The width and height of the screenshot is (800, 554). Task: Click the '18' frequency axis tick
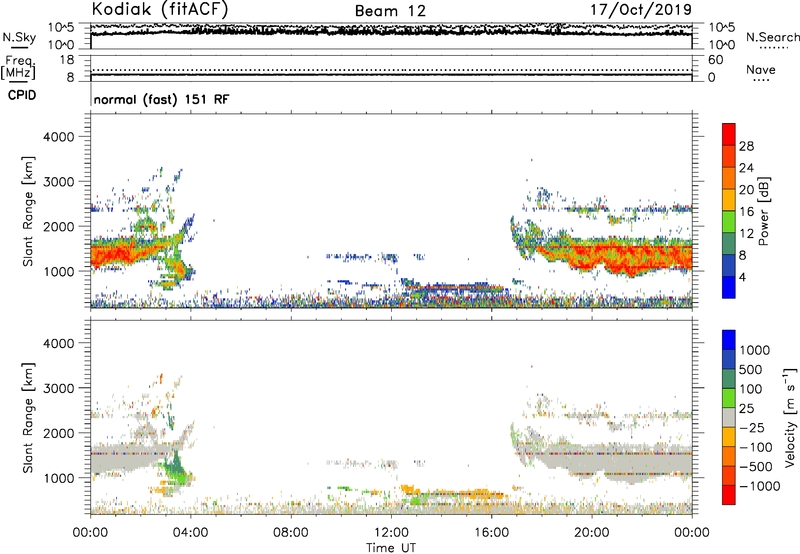click(67, 60)
